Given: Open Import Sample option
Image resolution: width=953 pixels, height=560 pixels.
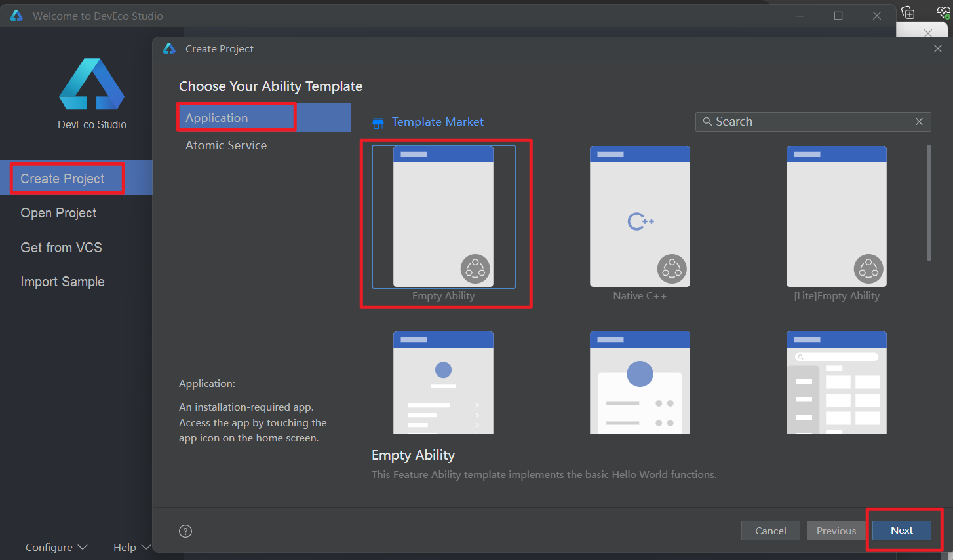Looking at the screenshot, I should (x=62, y=282).
